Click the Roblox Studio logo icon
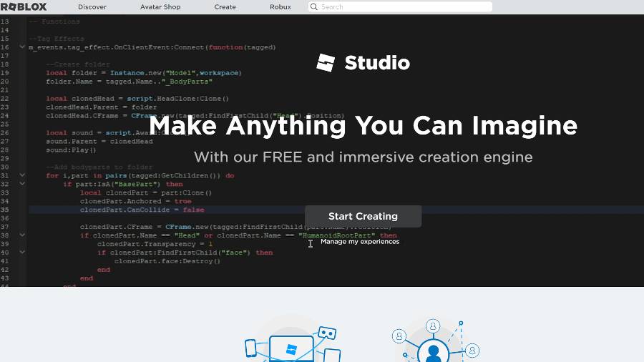 click(x=326, y=63)
